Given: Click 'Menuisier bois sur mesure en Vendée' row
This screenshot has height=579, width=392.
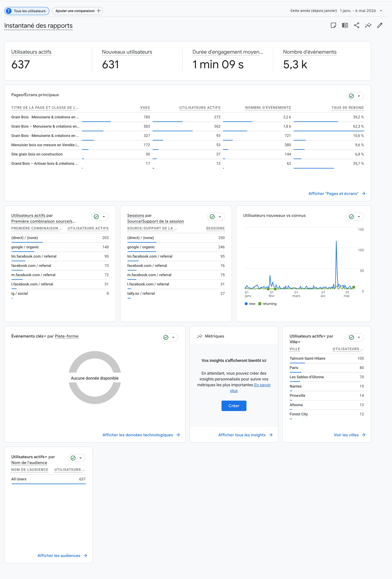Looking at the screenshot, I should [x=187, y=145].
